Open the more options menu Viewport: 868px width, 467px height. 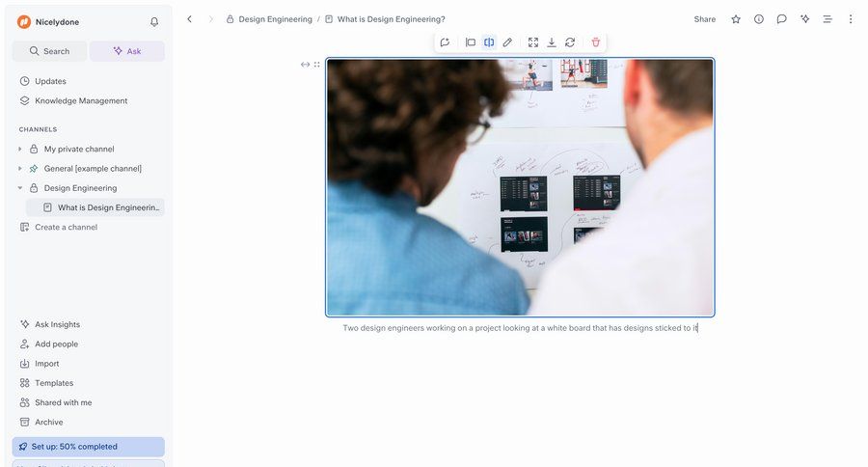(850, 19)
